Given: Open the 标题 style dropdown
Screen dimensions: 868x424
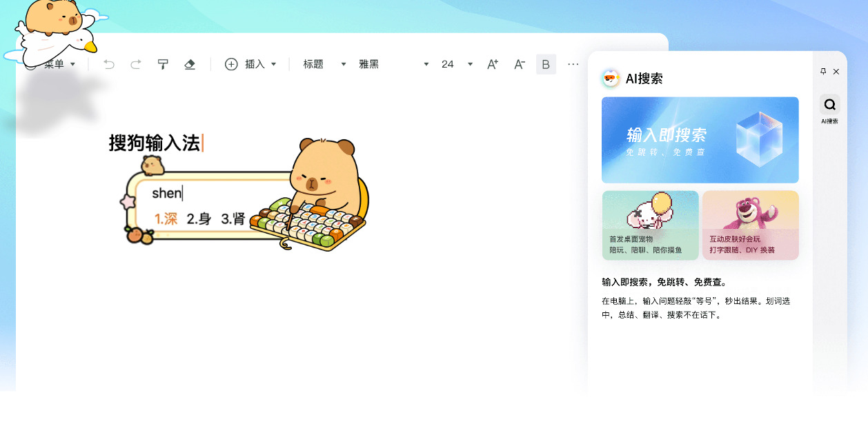Looking at the screenshot, I should pos(324,64).
